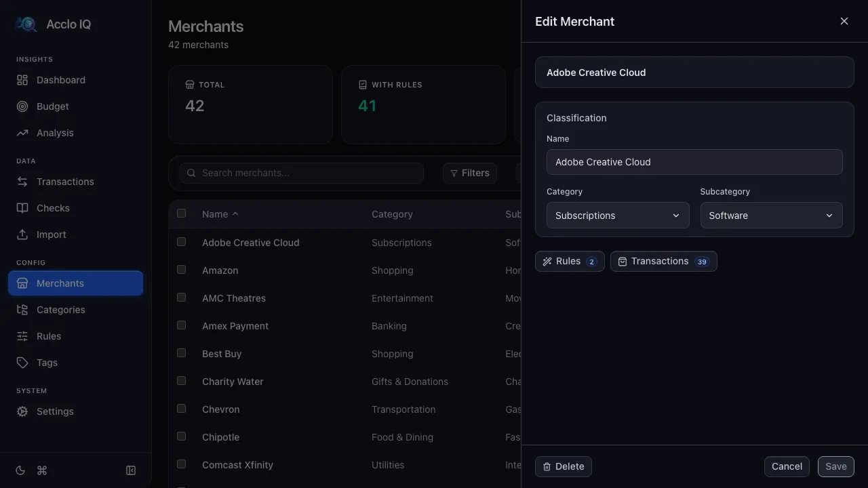Click the Subcategory dropdown chevron
The image size is (868, 488).
(829, 216)
